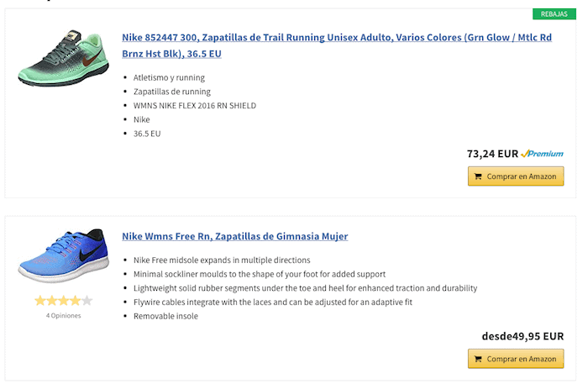This screenshot has height=389, width=588.
Task: Click the 73,24 EUR price
Action: (492, 154)
